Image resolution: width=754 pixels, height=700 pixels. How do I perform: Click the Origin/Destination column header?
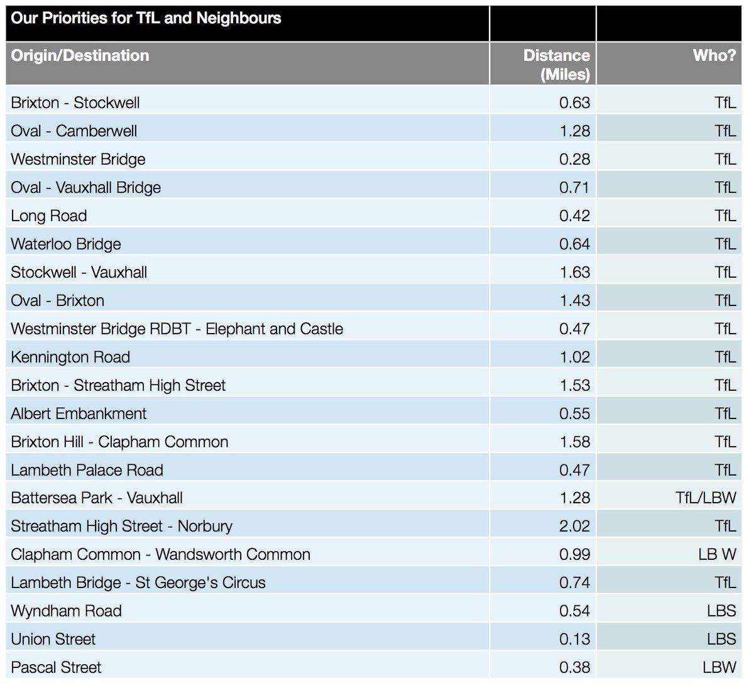pyautogui.click(x=80, y=55)
